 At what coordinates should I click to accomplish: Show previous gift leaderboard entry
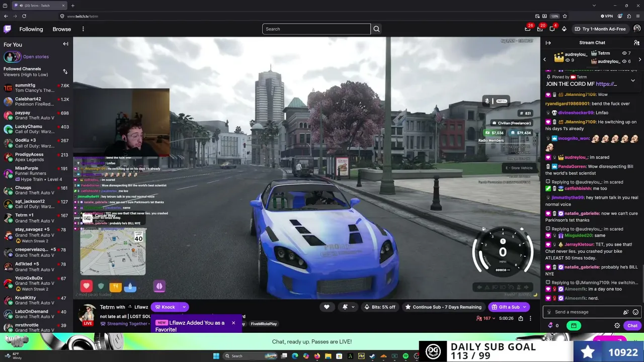click(x=544, y=60)
